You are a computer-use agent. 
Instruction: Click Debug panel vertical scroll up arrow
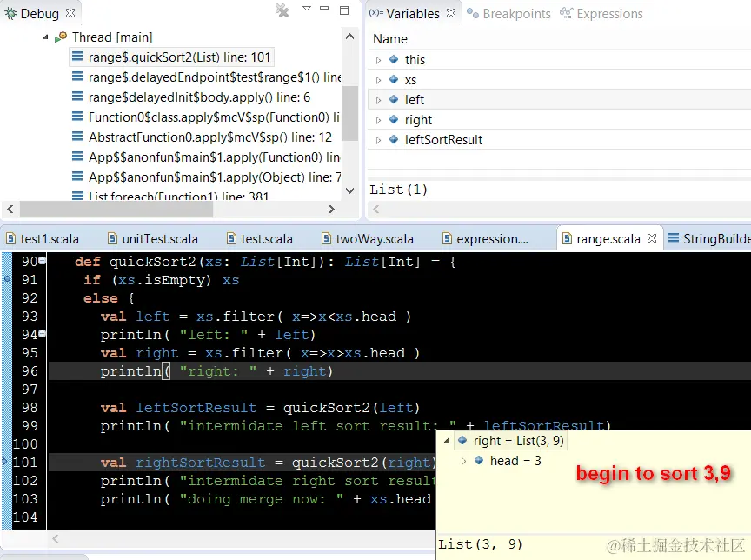[349, 37]
